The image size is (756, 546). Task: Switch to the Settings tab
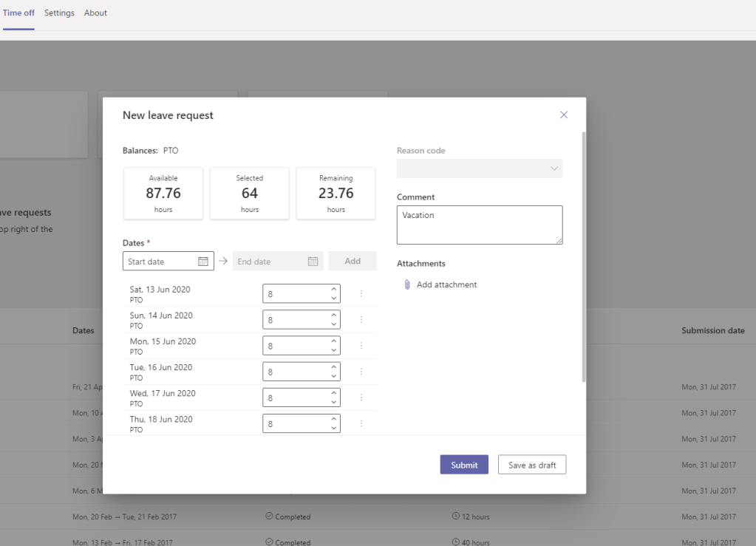(x=59, y=13)
